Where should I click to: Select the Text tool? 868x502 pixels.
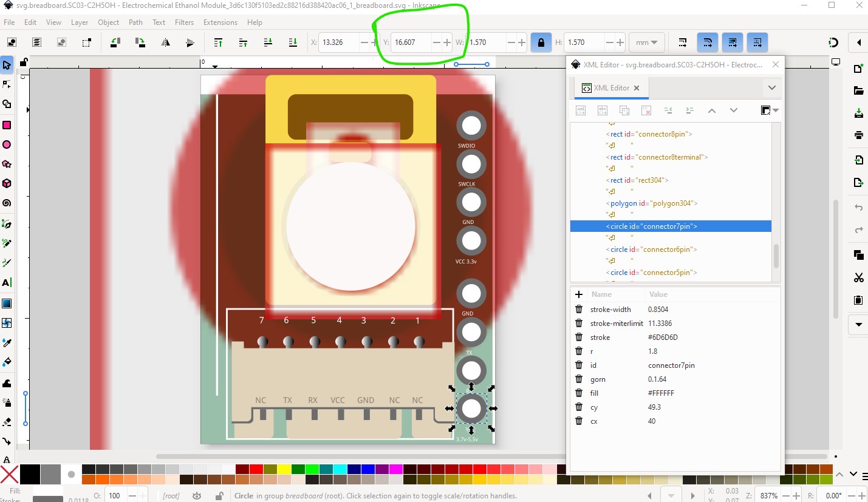[7, 282]
